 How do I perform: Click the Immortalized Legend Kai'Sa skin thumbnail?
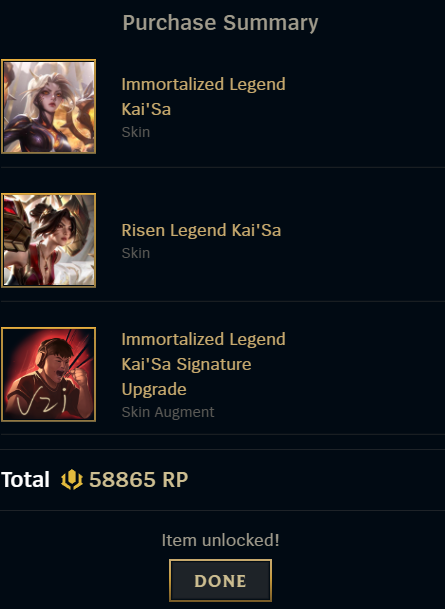[49, 106]
